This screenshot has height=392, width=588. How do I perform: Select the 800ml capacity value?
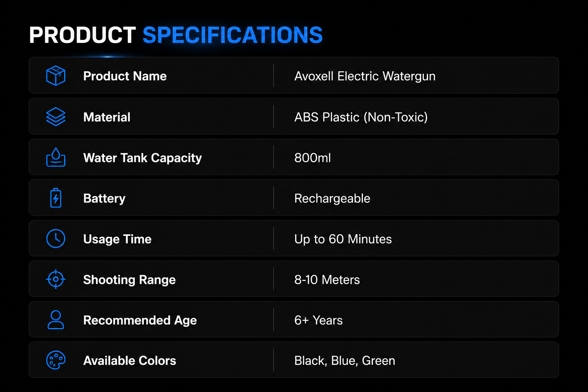point(312,158)
